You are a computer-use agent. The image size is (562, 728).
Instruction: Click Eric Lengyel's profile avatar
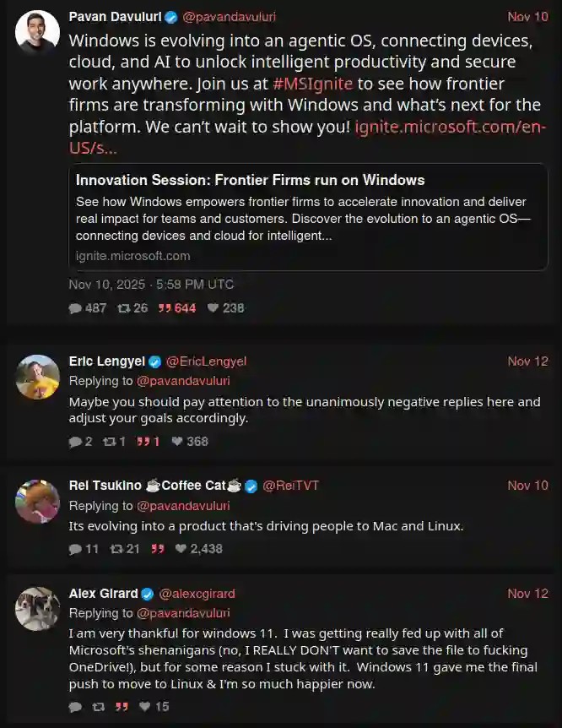pos(38,377)
